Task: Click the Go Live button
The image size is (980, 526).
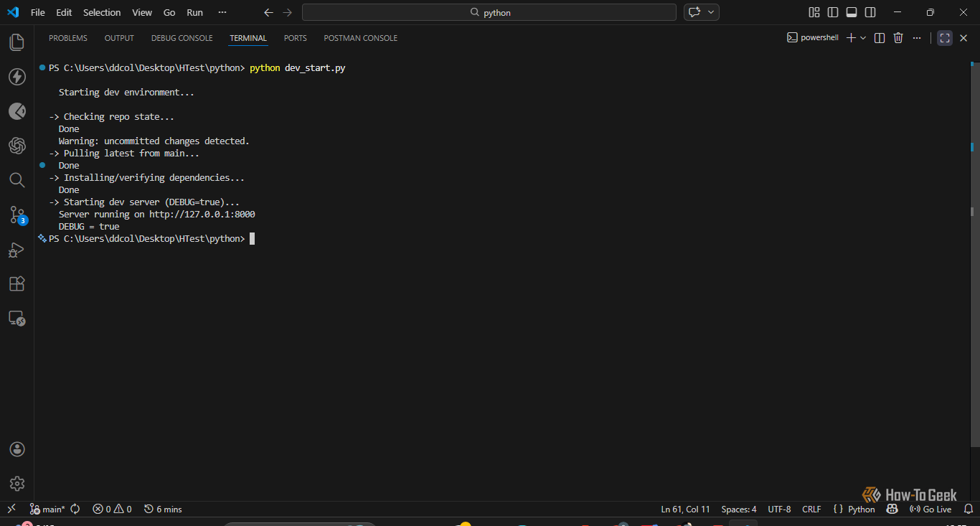Action: click(930, 509)
